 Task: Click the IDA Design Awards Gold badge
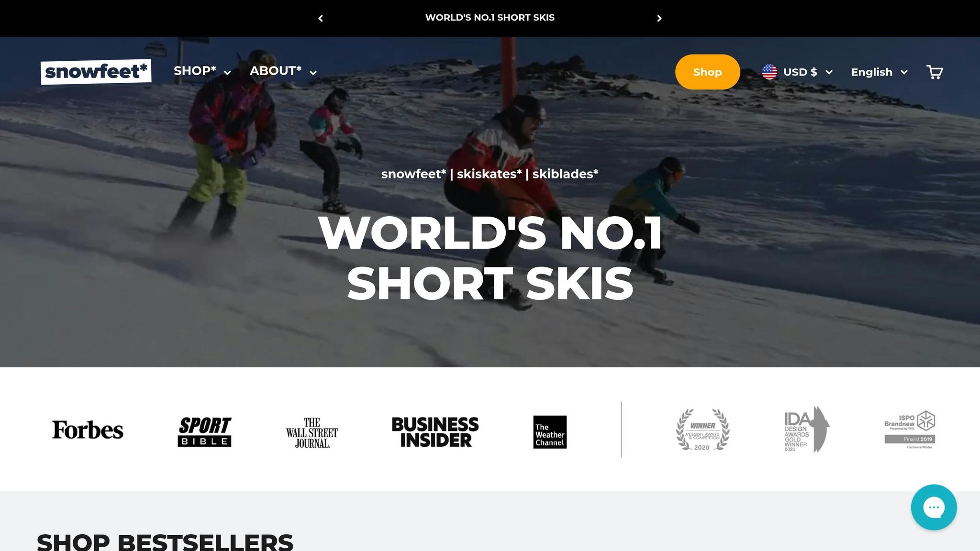[807, 430]
